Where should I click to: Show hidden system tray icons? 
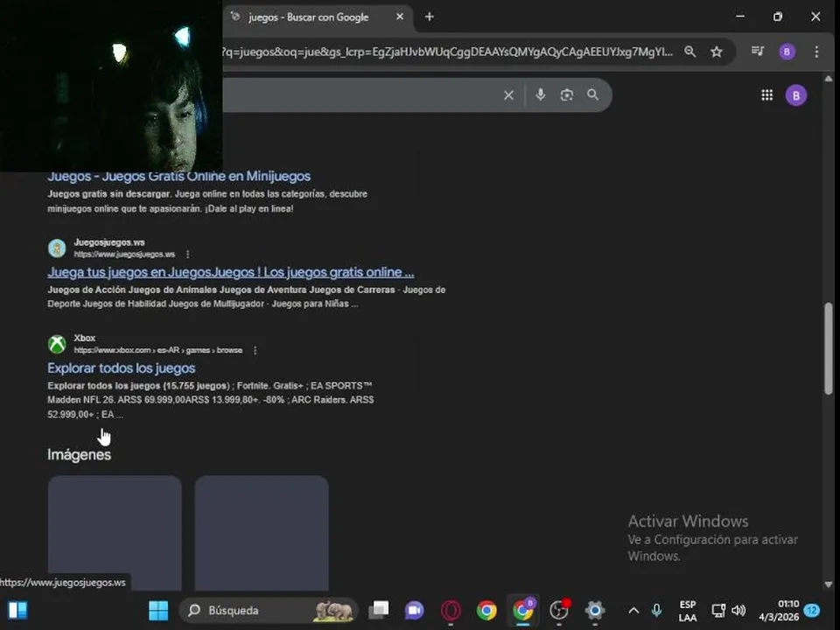(x=633, y=611)
